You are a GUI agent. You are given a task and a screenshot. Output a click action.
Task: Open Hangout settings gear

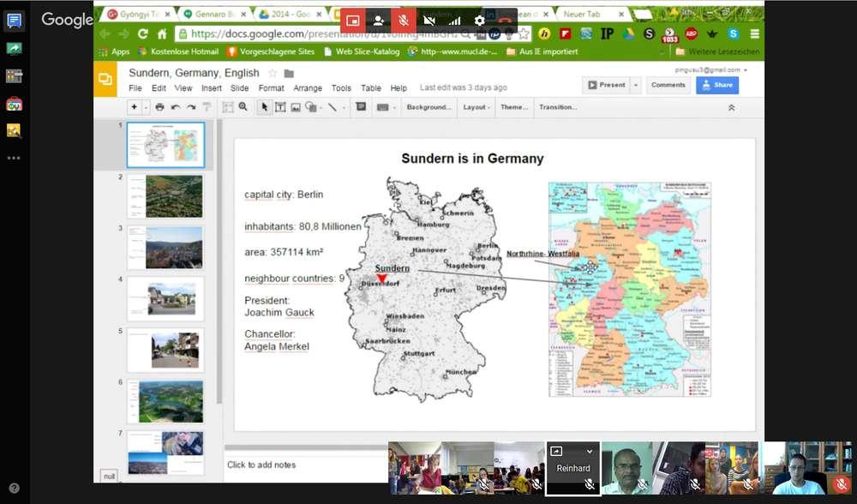pos(479,21)
